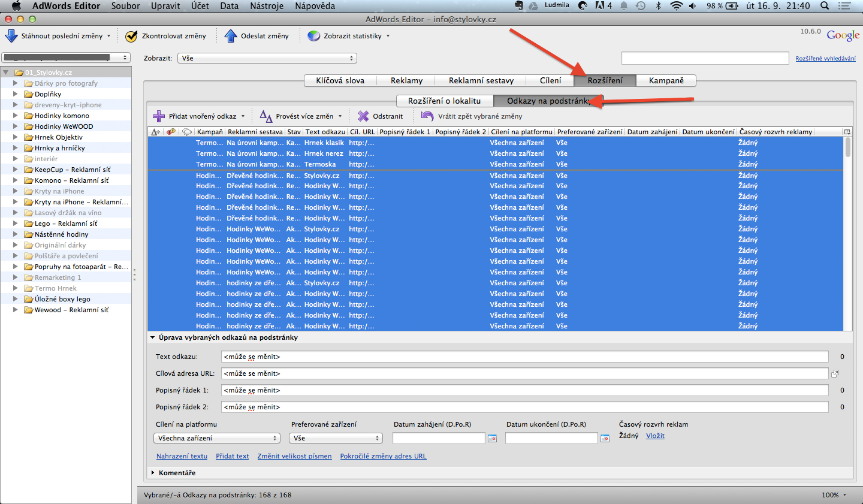Click the Zobrazit statistiky globe icon
Viewport: 863px width, 504px height.
point(313,36)
